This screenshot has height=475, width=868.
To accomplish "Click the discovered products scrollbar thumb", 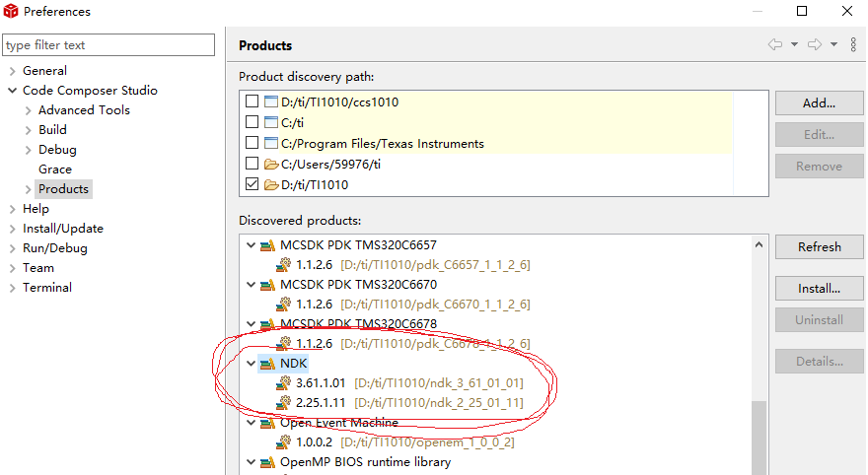I will pyautogui.click(x=759, y=438).
